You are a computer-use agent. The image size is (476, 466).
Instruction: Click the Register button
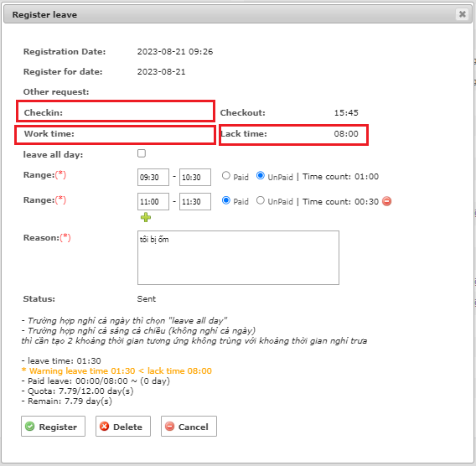53,427
